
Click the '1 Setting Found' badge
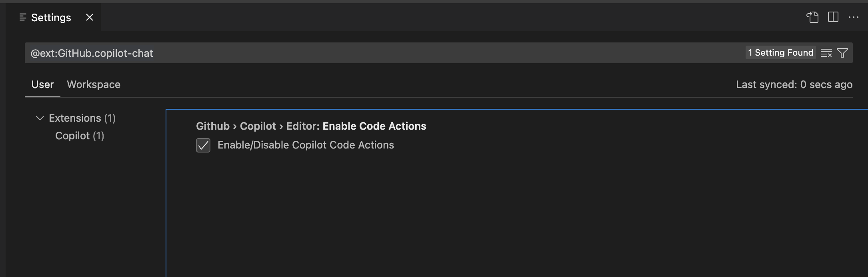780,52
